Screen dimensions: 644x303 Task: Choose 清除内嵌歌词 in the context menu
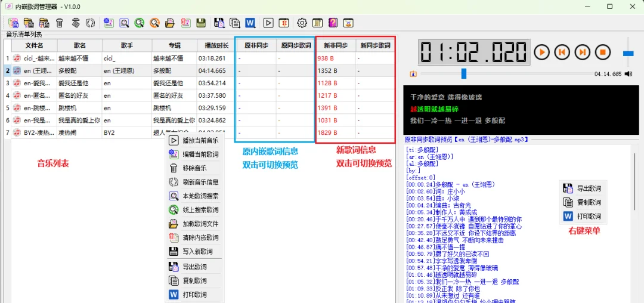(194, 237)
